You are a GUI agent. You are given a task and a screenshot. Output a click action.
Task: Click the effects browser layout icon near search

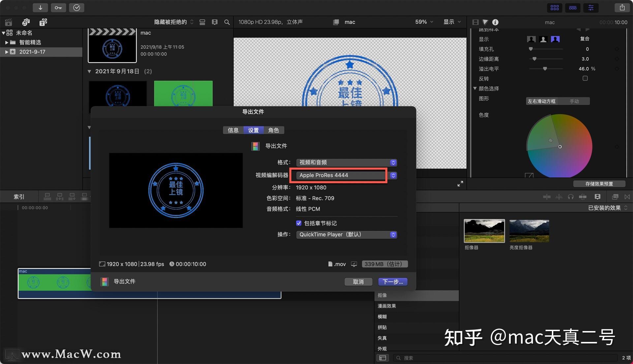[382, 358]
